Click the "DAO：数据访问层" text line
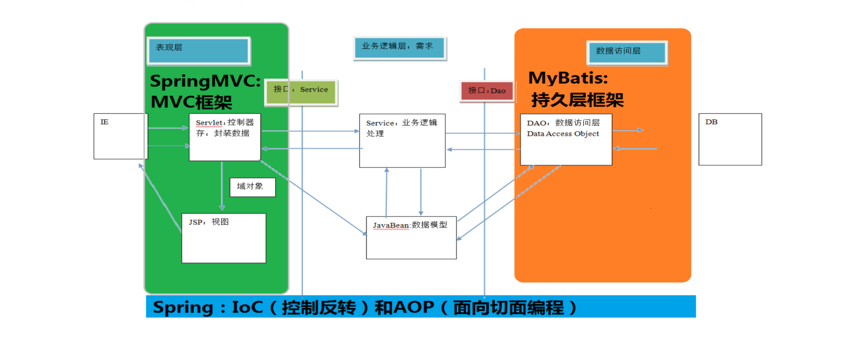 563,123
